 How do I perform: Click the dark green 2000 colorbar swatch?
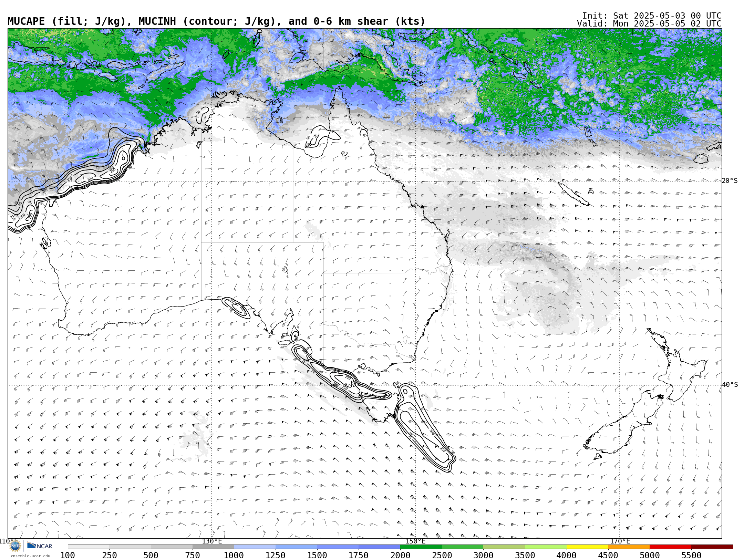coord(421,547)
